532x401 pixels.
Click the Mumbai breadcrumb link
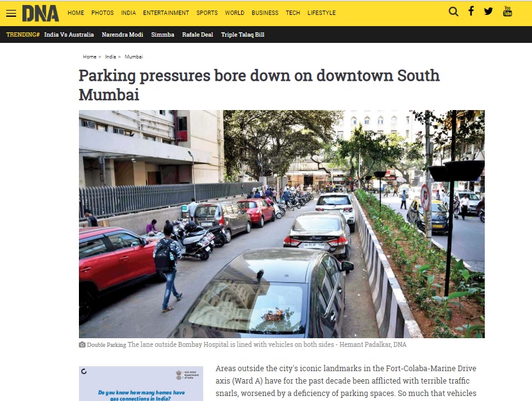click(x=134, y=57)
